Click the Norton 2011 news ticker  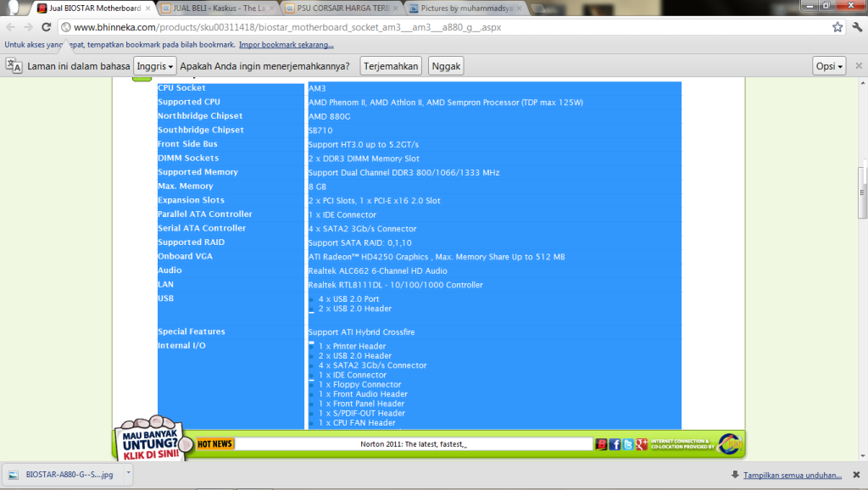pyautogui.click(x=414, y=444)
